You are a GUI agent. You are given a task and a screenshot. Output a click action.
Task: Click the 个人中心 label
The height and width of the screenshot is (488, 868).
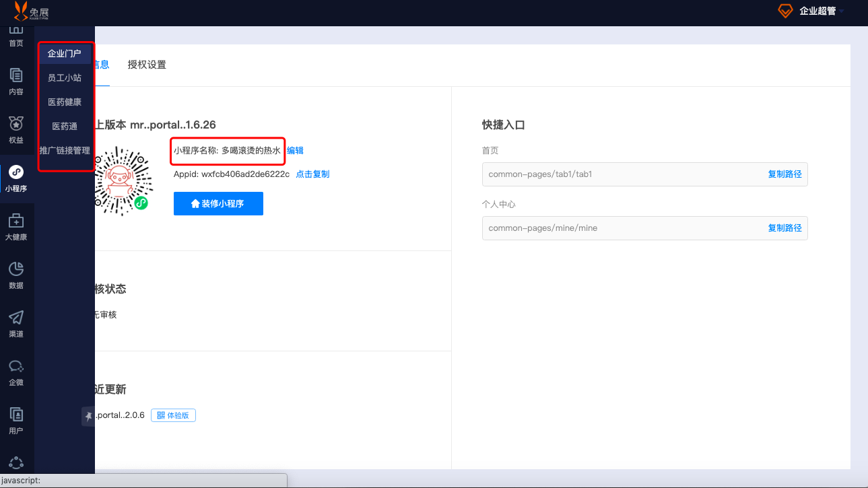pos(499,205)
